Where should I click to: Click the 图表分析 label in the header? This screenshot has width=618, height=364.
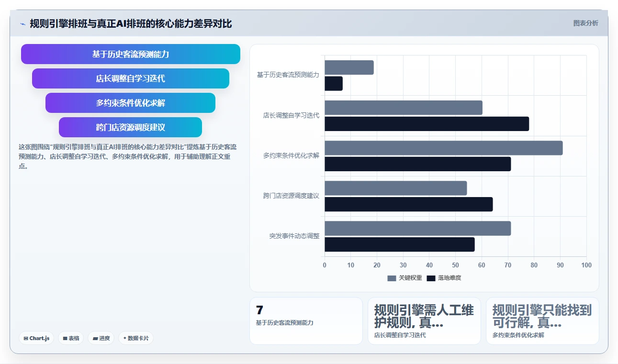(x=585, y=23)
